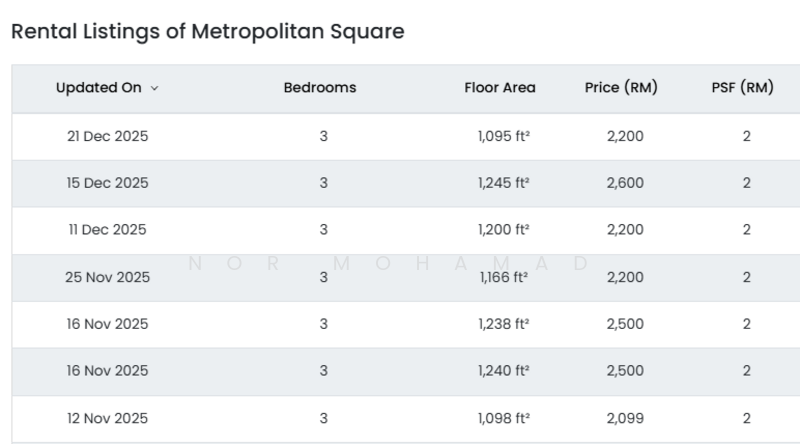The image size is (800, 444).
Task: Select the 21 Dec 2025 listing date
Action: click(x=107, y=137)
